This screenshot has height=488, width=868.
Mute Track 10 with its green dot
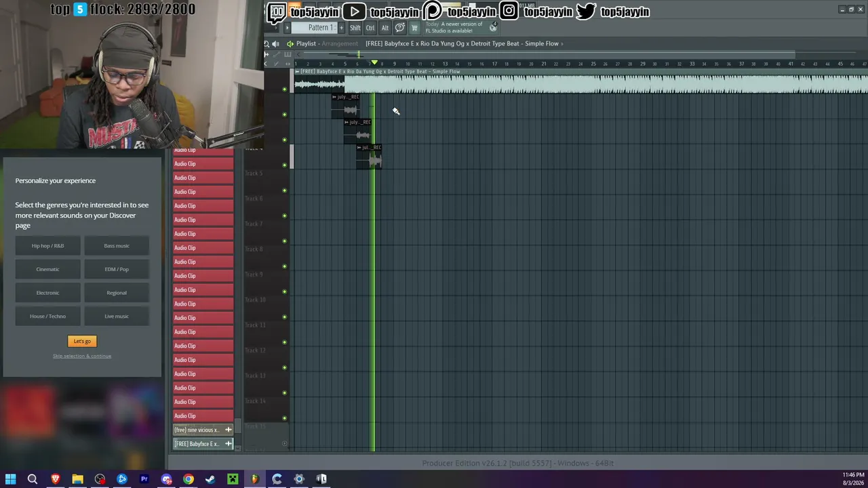click(284, 317)
